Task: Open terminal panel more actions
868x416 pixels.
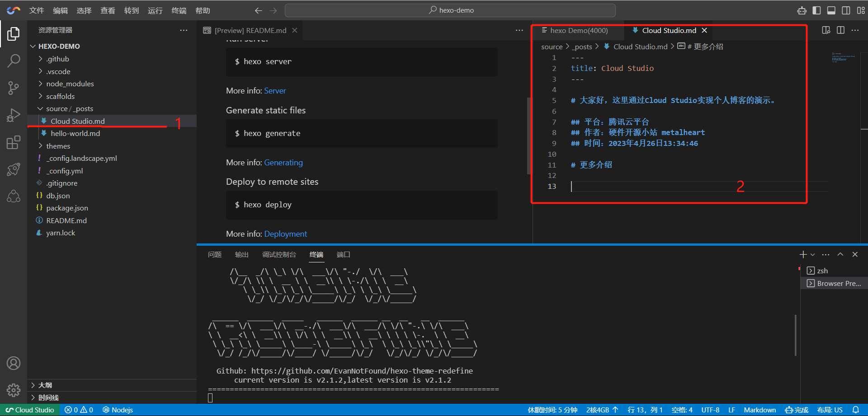Action: tap(826, 254)
